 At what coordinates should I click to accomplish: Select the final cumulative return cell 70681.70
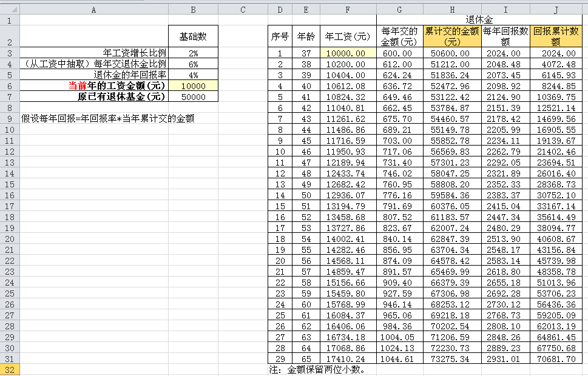[556, 358]
